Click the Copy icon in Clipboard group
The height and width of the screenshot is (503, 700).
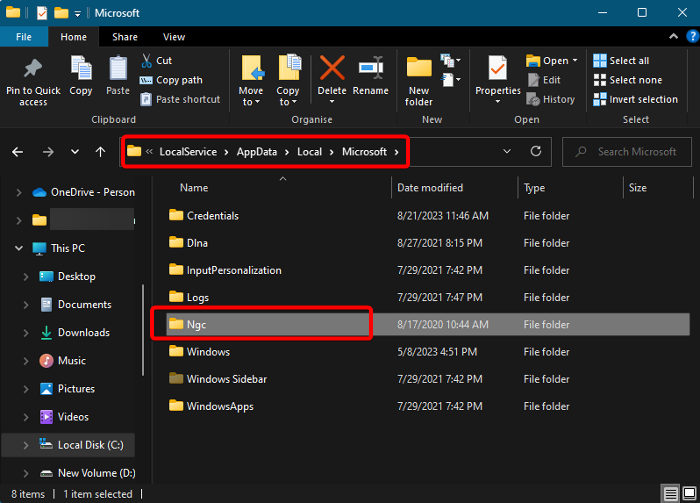click(81, 70)
